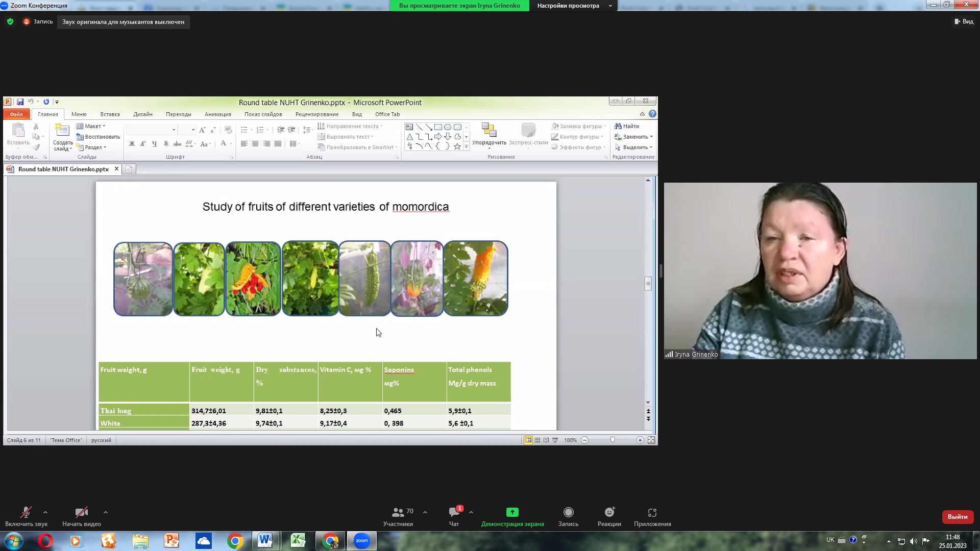Expand video options arrow beside camera
The height and width of the screenshot is (551, 980).
click(106, 512)
